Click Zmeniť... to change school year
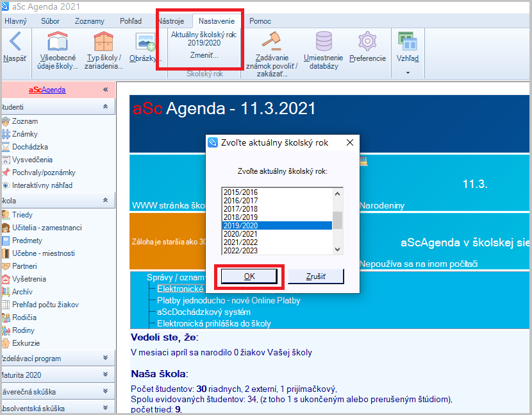The image size is (532, 415). point(204,55)
